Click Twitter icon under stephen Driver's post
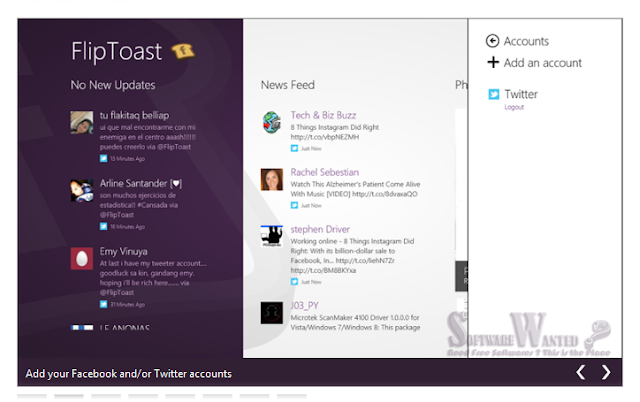The image size is (640, 402). (x=294, y=282)
